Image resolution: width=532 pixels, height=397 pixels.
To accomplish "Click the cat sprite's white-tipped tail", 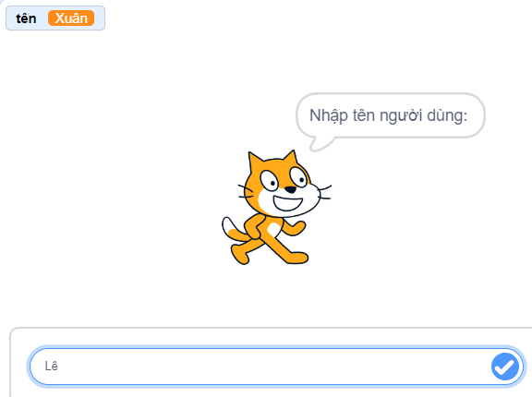I will 233,231.
